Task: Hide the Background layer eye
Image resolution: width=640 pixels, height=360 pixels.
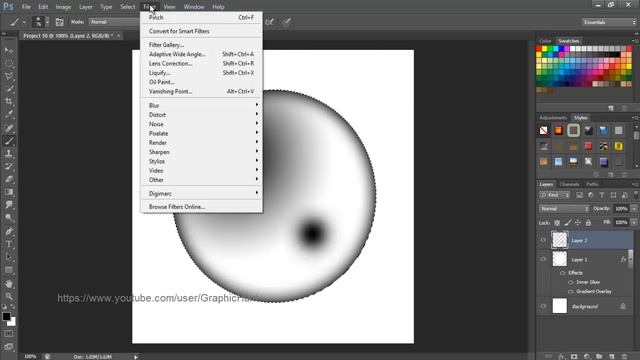Action: pos(543,306)
